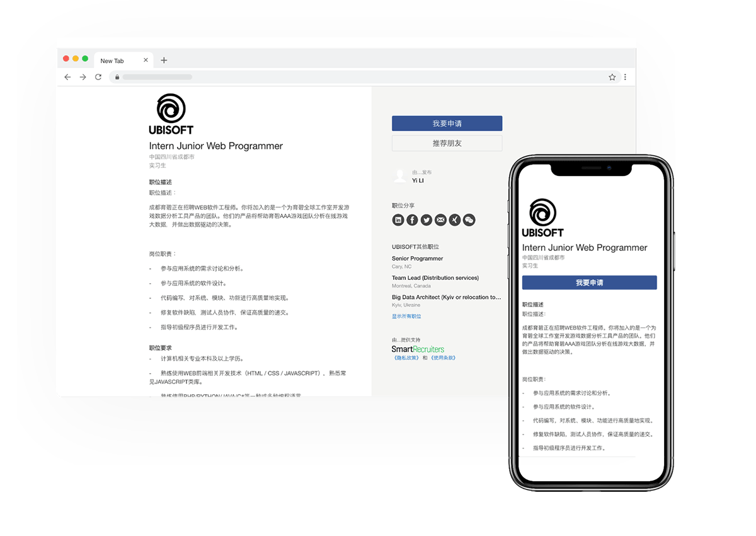This screenshot has width=756, height=536.
Task: Share the job via WeChat icon
Action: [469, 219]
